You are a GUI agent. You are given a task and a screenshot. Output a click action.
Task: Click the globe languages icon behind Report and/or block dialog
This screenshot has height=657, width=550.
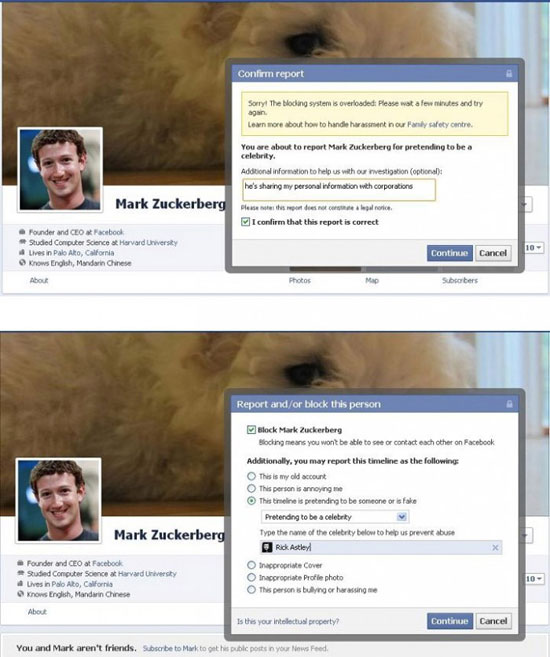point(21,594)
